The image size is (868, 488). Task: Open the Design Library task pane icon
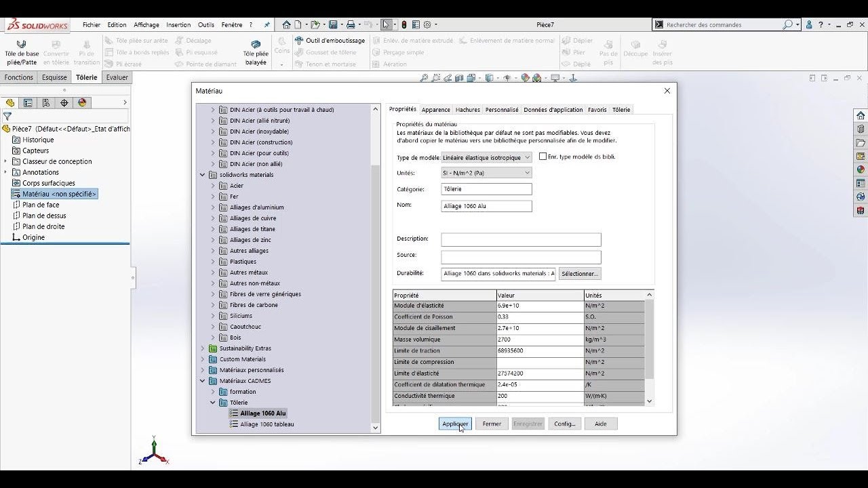pos(861,129)
